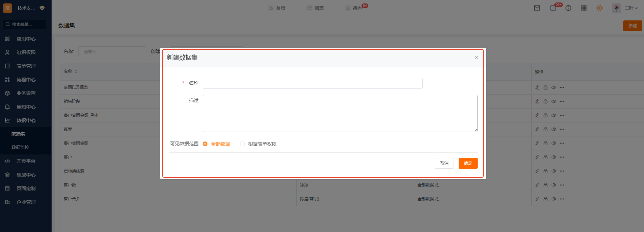Screen dimensions: 644x232
Task: Collapse the 数据中心 sidebar menu
Action: click(x=26, y=120)
